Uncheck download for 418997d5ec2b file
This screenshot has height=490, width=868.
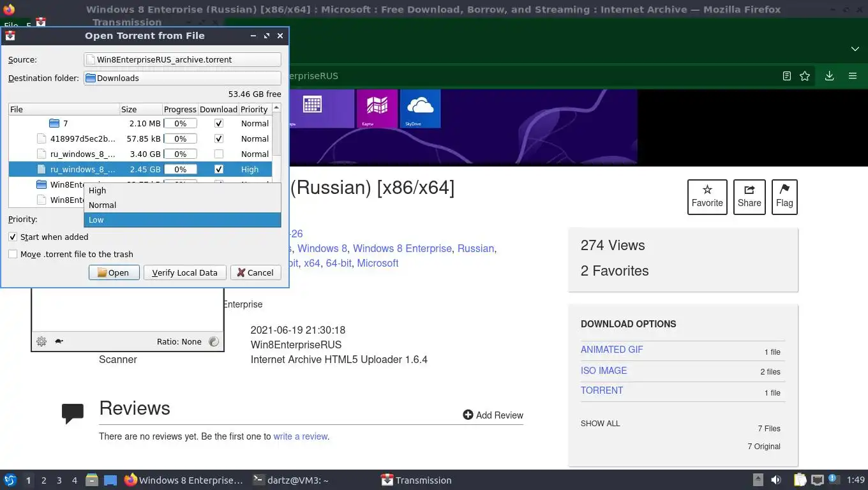coord(219,138)
